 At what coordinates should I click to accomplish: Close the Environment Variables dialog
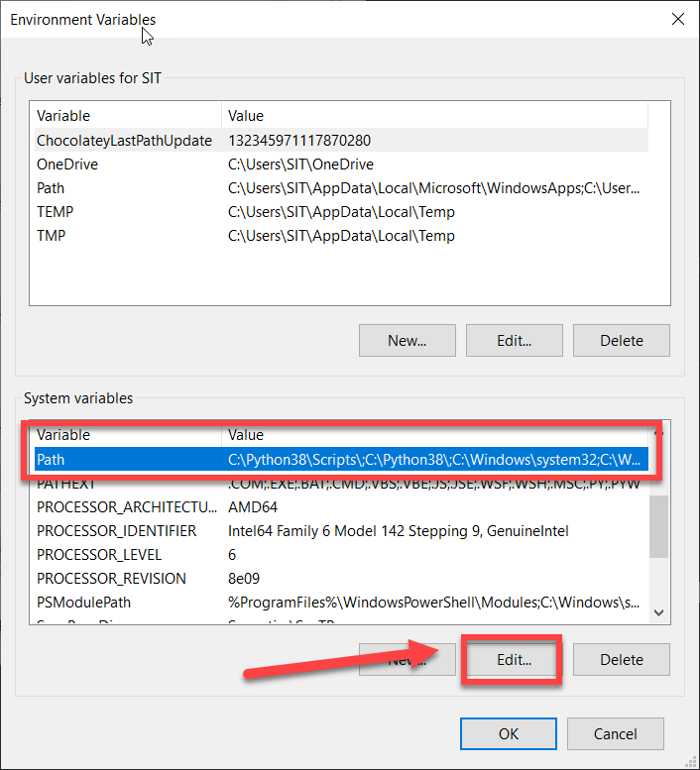[678, 19]
